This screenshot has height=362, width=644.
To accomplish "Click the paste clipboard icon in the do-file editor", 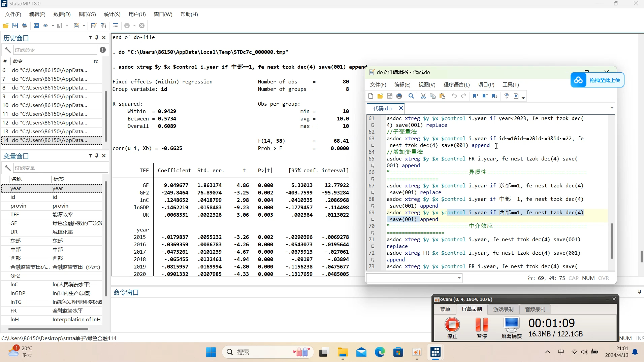I will point(442,96).
